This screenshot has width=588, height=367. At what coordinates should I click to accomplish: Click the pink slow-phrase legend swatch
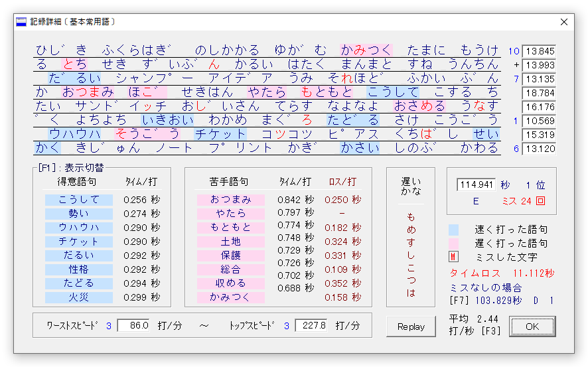(x=453, y=244)
